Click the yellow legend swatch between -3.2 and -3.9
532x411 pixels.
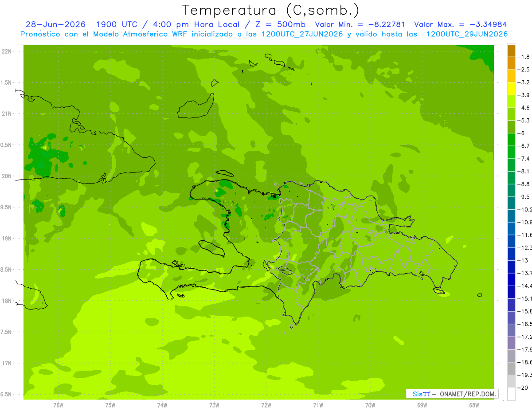coord(511,89)
